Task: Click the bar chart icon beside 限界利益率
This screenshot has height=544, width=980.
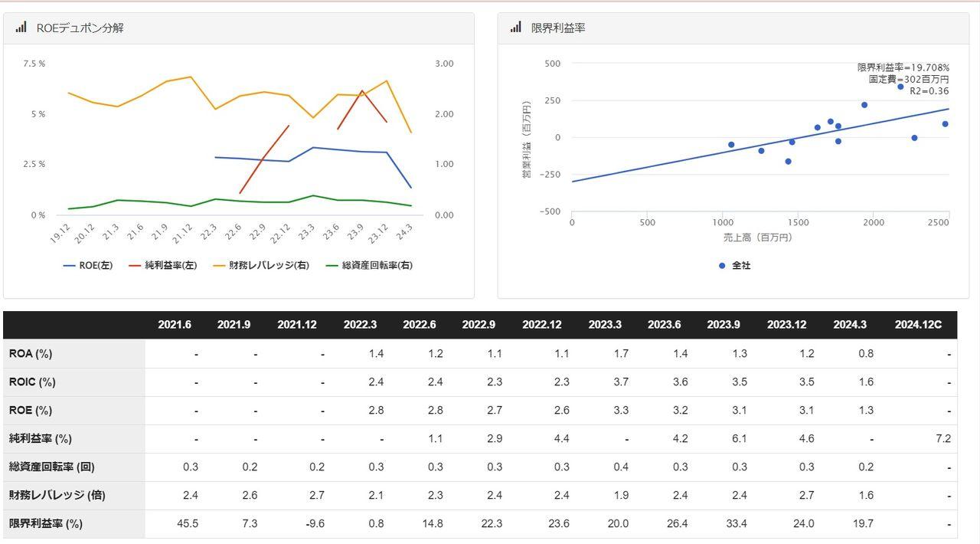Action: tap(515, 28)
